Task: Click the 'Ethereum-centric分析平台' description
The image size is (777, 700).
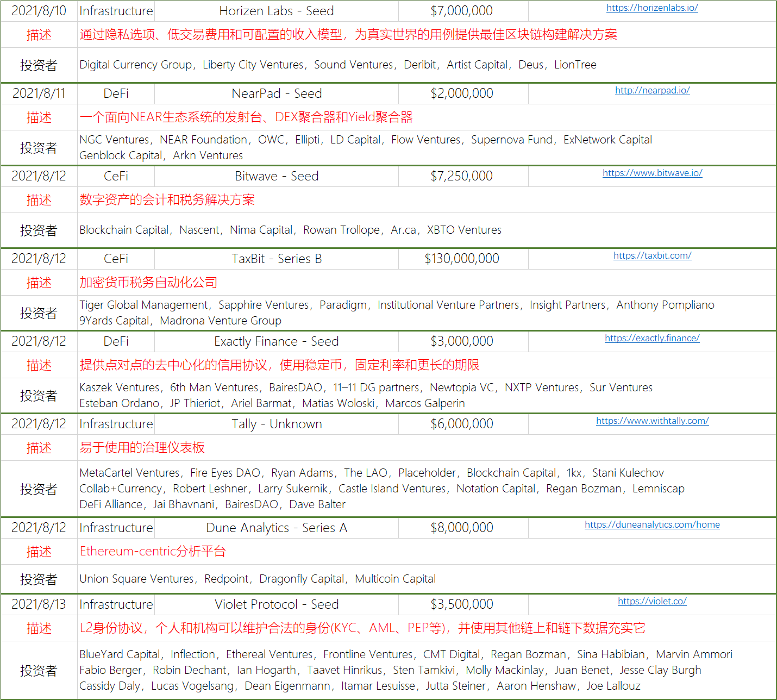Action: tap(153, 552)
